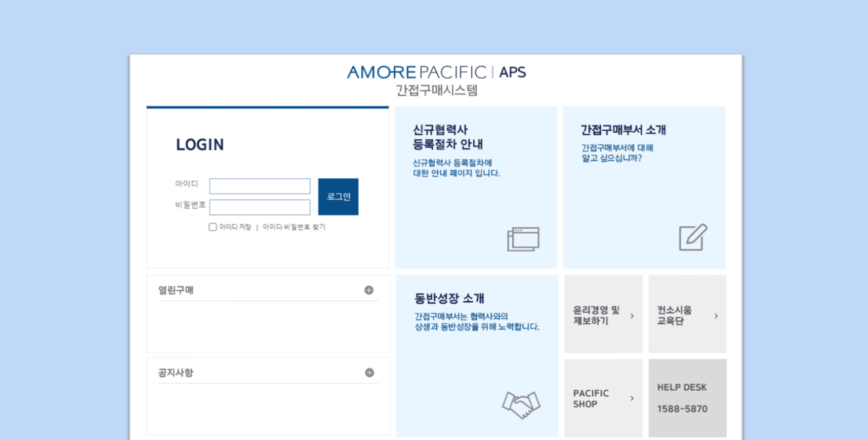
Task: Open 신규협력사 등록절차 안내 heading
Action: 448,137
